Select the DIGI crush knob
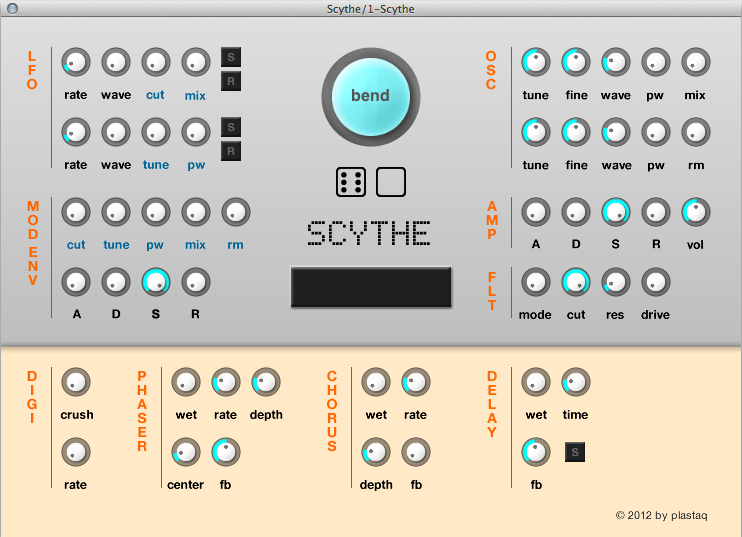 pos(76,382)
